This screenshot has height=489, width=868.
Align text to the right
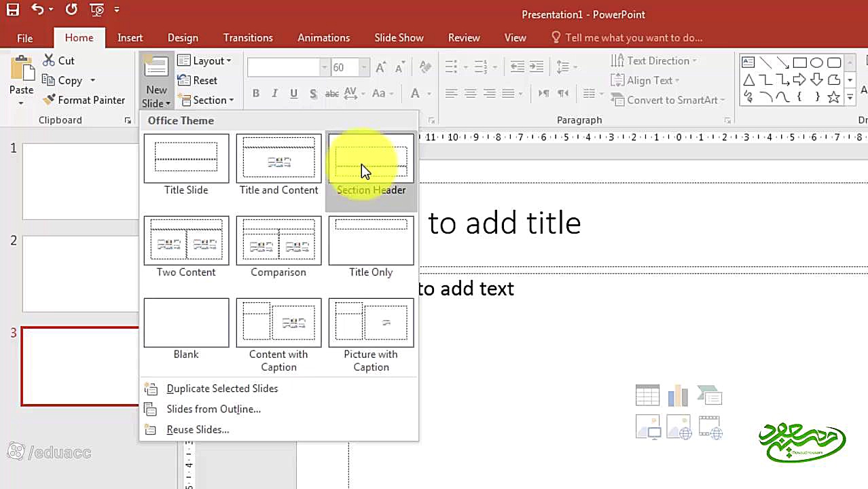(x=489, y=94)
